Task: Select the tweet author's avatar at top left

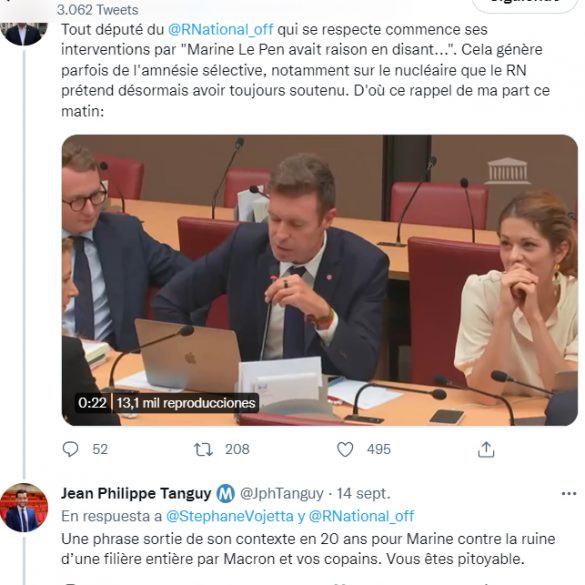Action: tap(24, 33)
